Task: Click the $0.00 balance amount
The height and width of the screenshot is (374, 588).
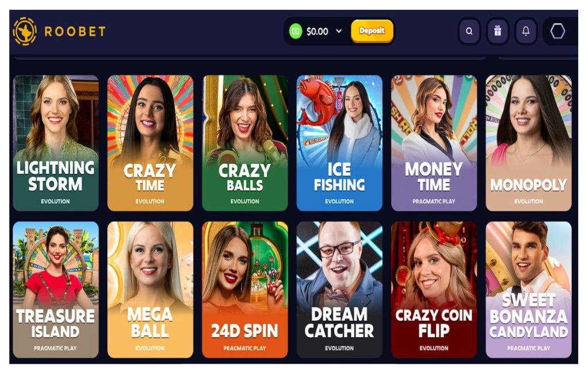Action: tap(317, 32)
